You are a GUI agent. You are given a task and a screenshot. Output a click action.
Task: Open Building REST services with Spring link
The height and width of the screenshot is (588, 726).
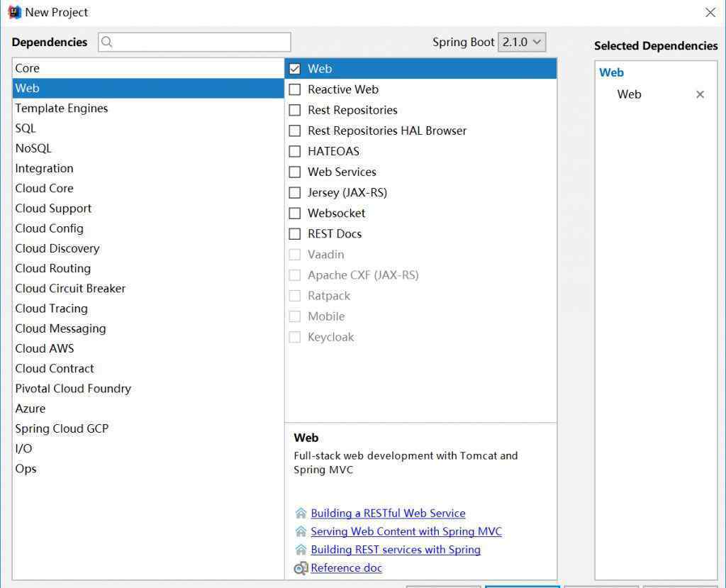click(396, 550)
